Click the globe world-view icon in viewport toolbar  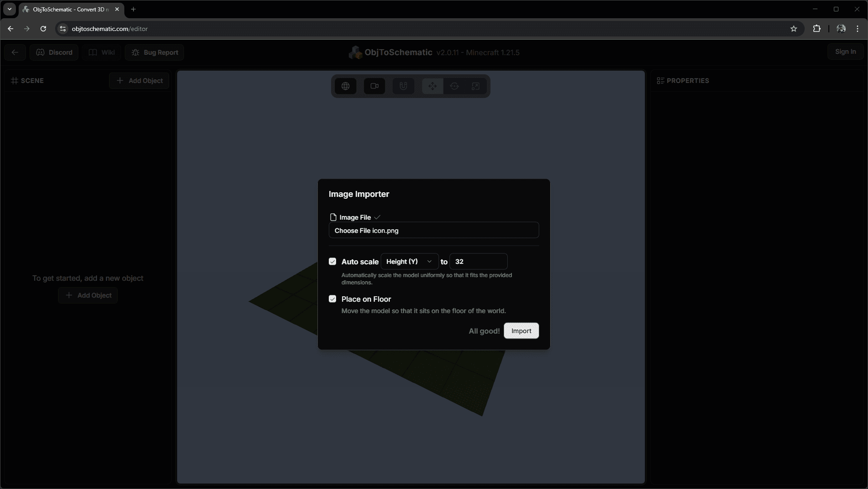point(346,86)
